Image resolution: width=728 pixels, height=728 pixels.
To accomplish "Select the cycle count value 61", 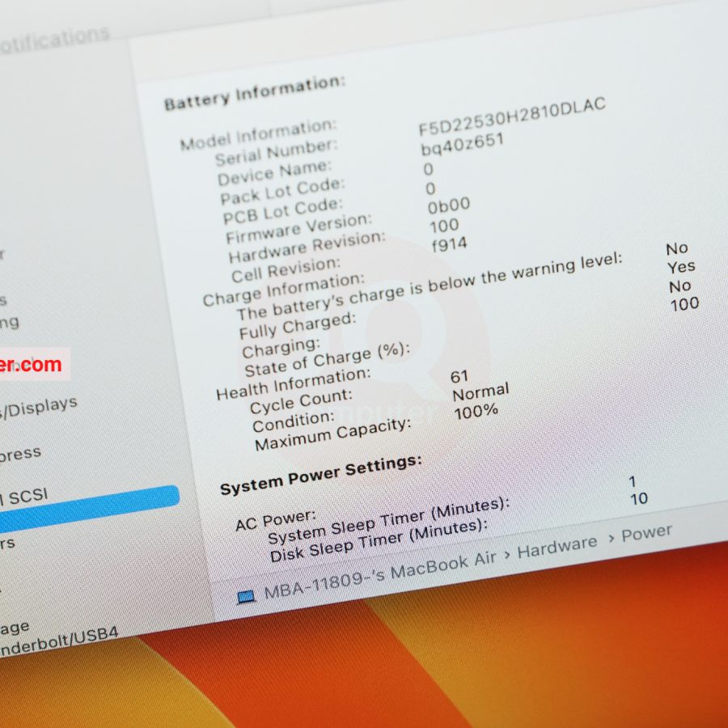I will point(459,376).
